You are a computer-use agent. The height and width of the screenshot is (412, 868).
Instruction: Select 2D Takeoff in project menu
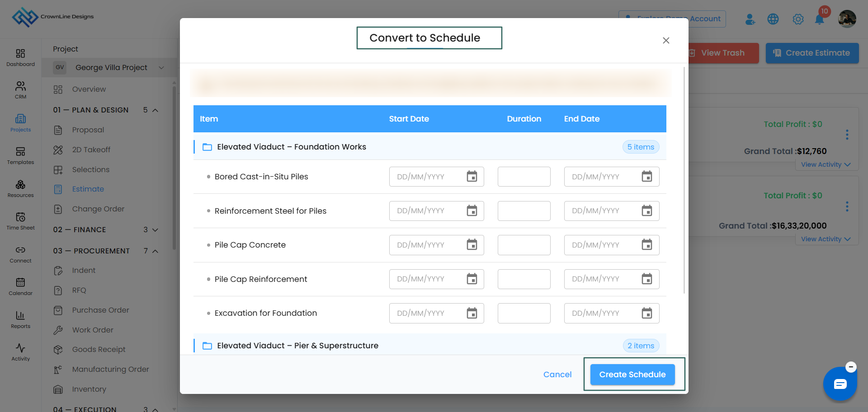[x=91, y=150]
